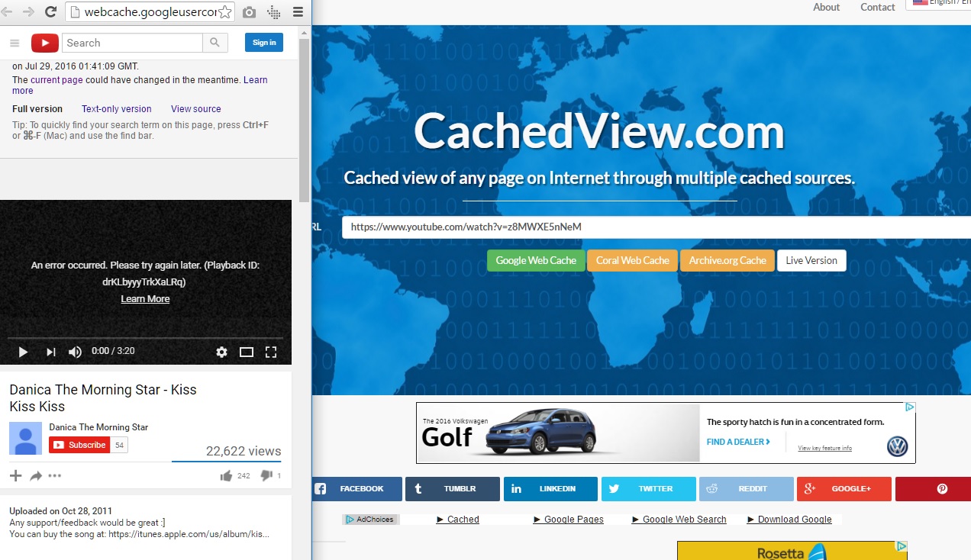Click the CachedView URL input field
Screen dimensions: 971x560
[x=656, y=227]
